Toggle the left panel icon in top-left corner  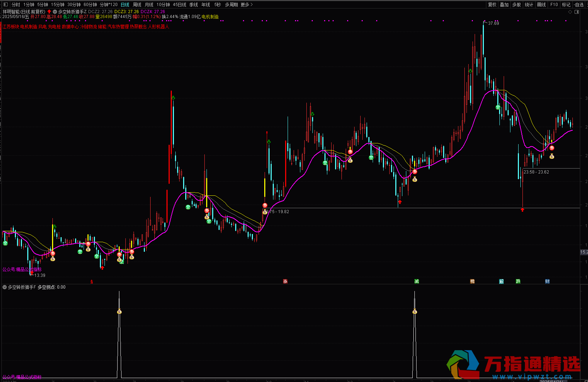click(5, 5)
